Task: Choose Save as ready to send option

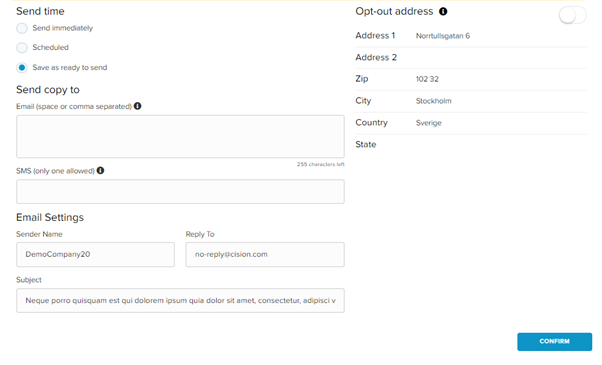Action: pyautogui.click(x=22, y=68)
